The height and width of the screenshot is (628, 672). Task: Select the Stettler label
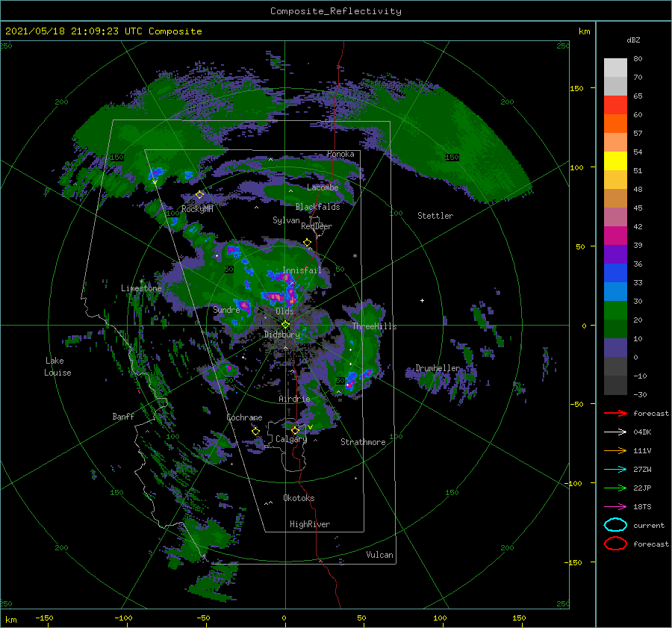[x=435, y=216]
